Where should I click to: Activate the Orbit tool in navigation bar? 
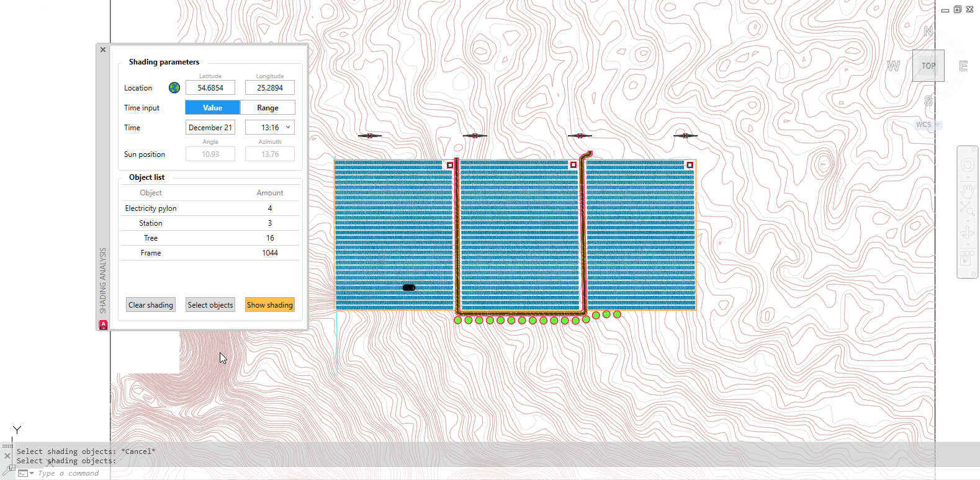(x=967, y=233)
